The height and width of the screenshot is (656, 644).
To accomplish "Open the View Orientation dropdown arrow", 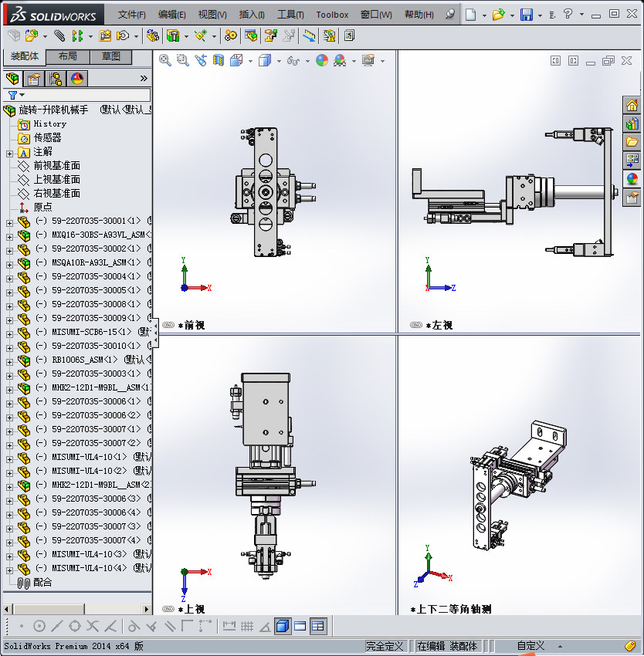I will tap(250, 61).
